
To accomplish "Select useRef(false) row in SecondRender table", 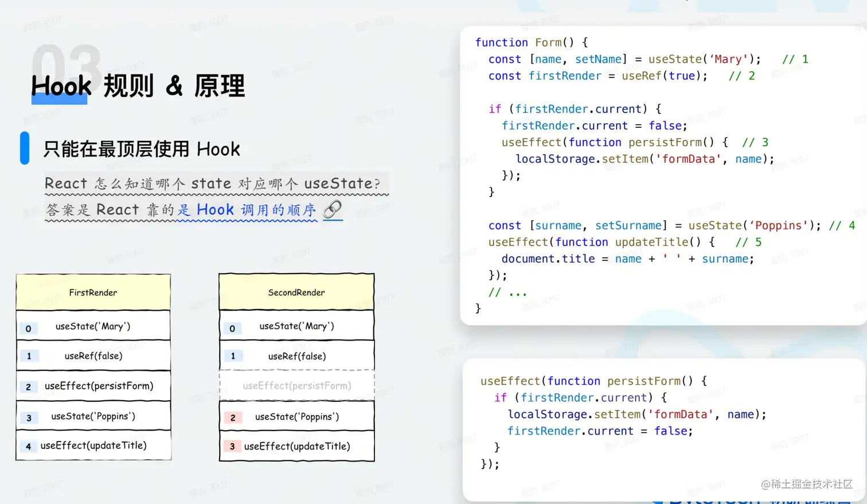I will (296, 356).
